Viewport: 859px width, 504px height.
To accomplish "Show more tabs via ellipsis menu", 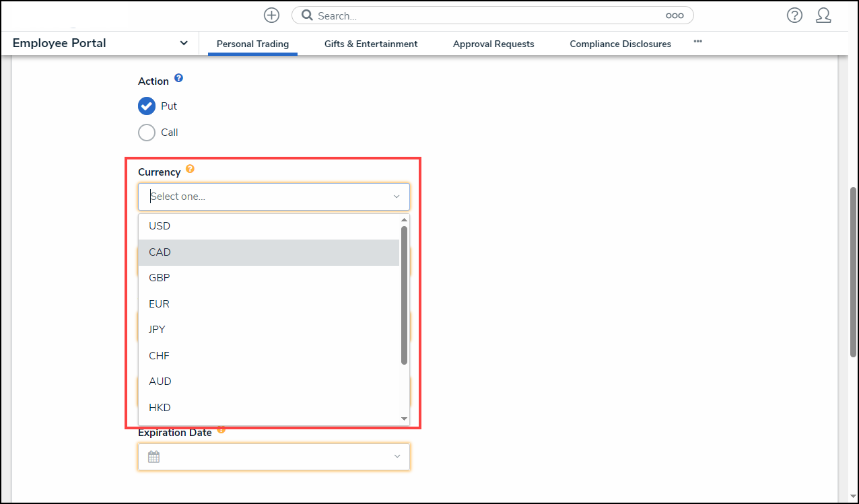I will 698,42.
